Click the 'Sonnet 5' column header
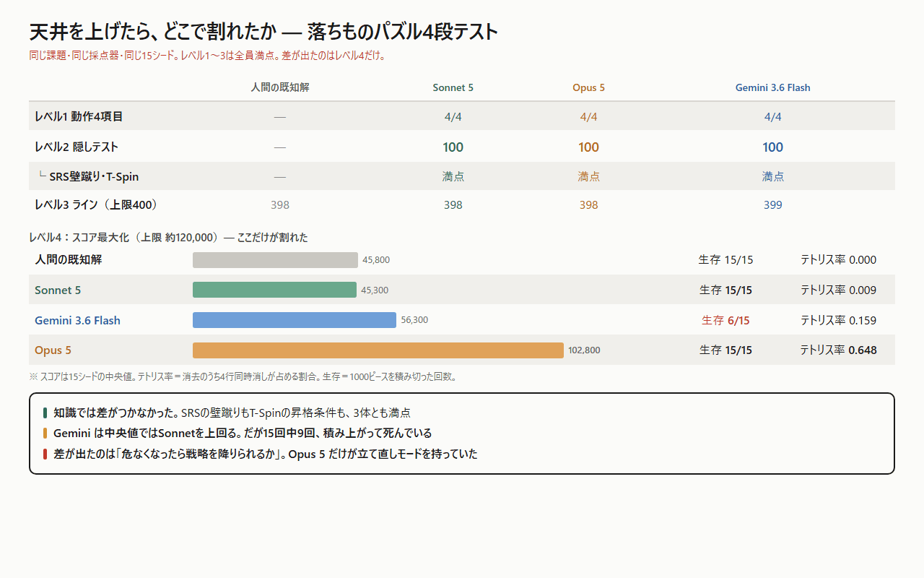This screenshot has width=924, height=578. 453,87
